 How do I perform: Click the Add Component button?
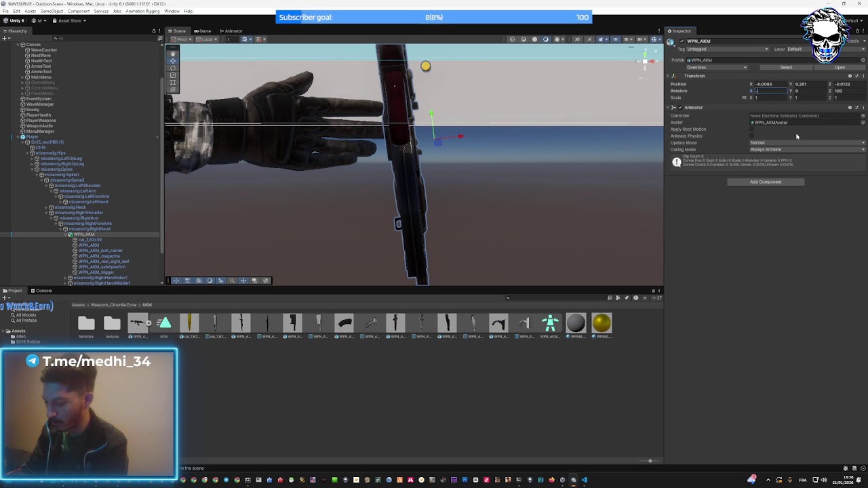(x=766, y=182)
